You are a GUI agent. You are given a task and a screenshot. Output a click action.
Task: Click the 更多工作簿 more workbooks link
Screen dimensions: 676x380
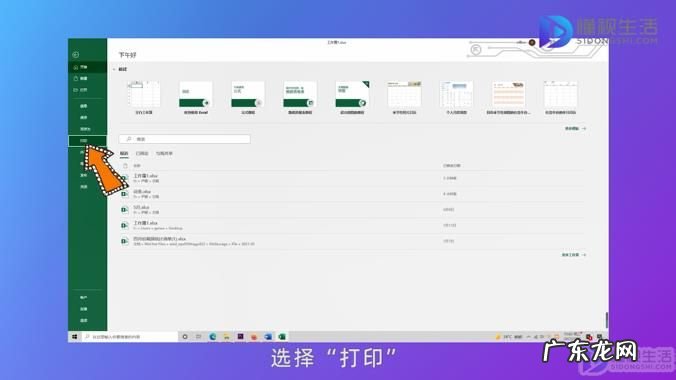(573, 255)
